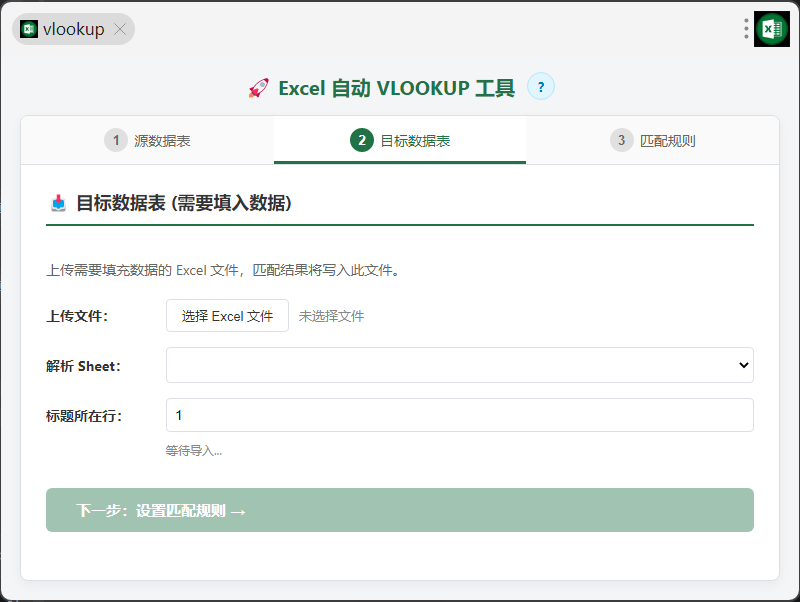800x602 pixels.
Task: Select the vlookup window tab
Action: [x=73, y=29]
